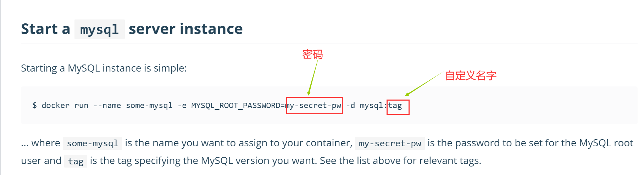The width and height of the screenshot is (644, 175).
Task: Click some-mysql container name in command
Action: (149, 105)
